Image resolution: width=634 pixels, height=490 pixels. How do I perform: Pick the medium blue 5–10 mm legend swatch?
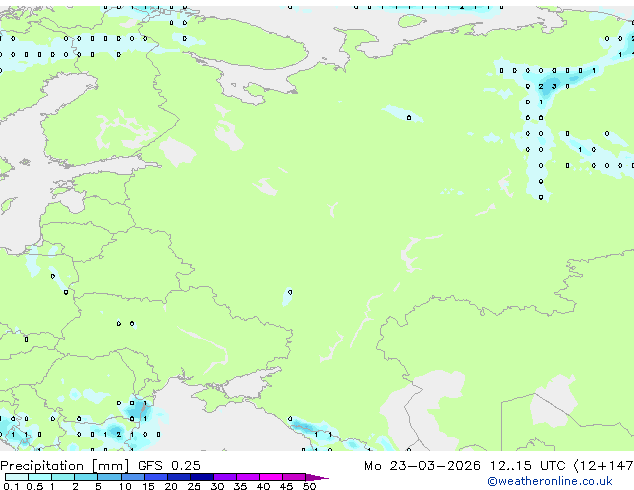point(109,478)
